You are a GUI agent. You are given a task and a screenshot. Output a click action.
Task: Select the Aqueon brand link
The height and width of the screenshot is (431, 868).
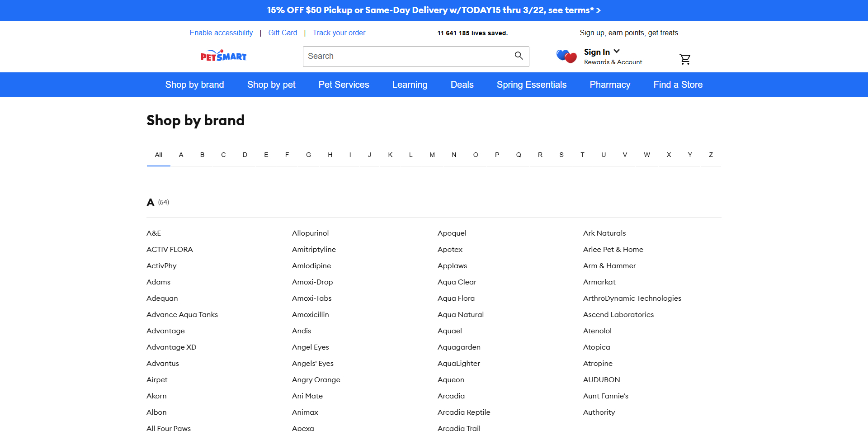[x=450, y=379]
